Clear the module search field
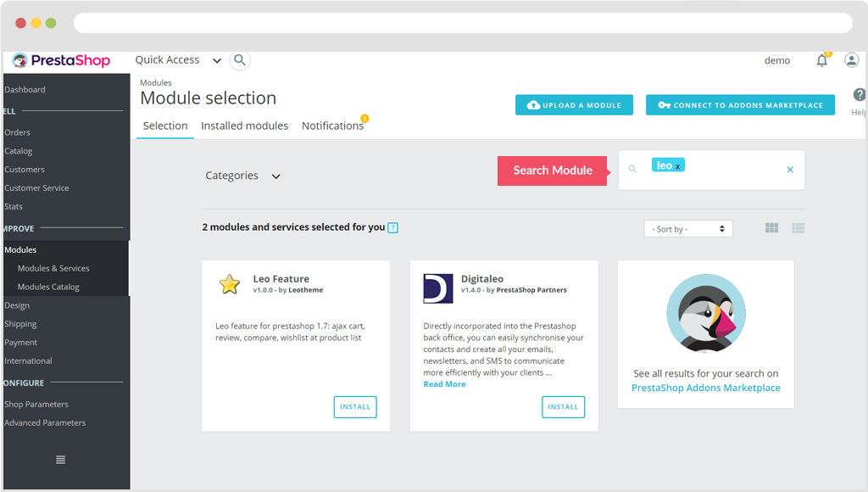 click(x=790, y=170)
